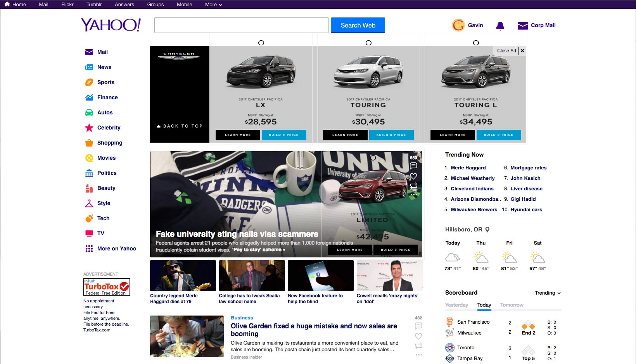The image size is (636, 364).
Task: Open the Shopping bag icon
Action: [x=89, y=143]
